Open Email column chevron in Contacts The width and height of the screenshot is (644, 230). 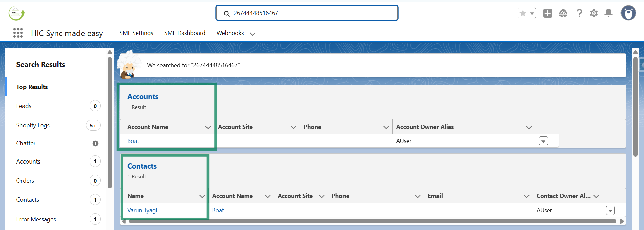click(526, 196)
